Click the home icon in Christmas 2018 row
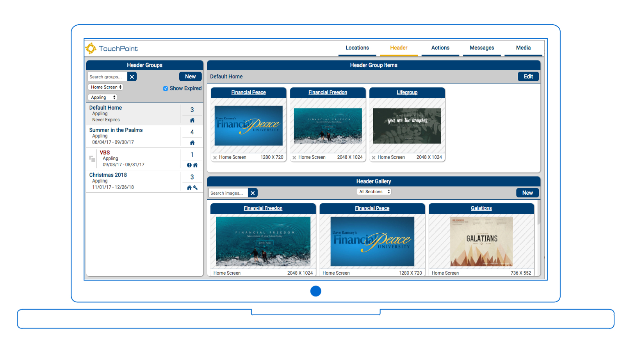Screen dimensions: 620x364 [x=189, y=188]
